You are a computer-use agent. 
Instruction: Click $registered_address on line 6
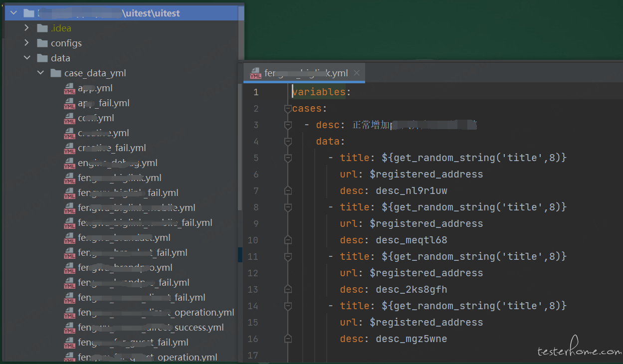(426, 174)
